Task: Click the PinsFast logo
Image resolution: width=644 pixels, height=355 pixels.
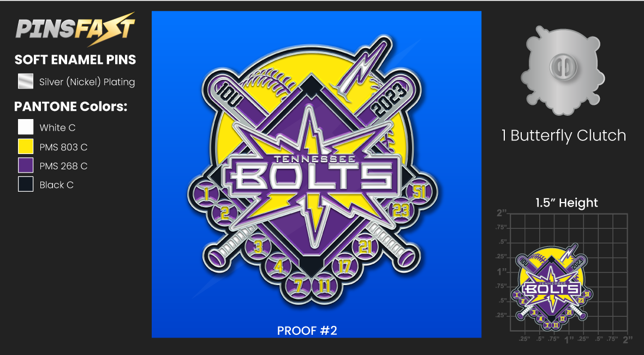Action: 75,29
